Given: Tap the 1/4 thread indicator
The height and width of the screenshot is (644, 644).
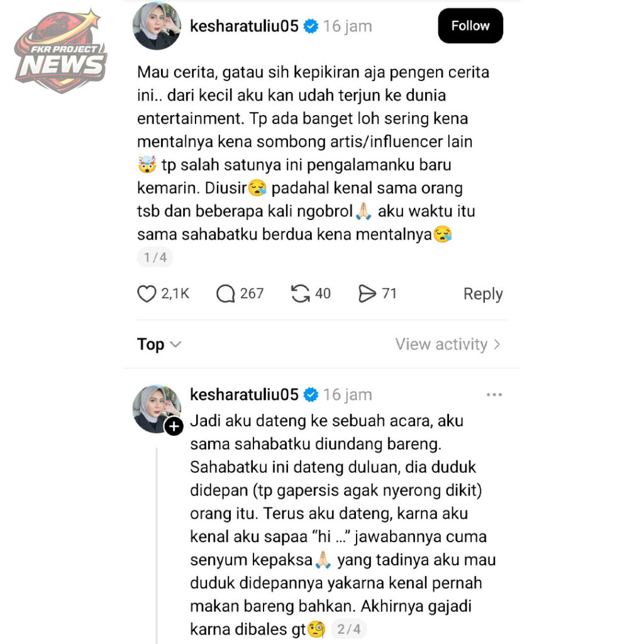Looking at the screenshot, I should [x=155, y=257].
